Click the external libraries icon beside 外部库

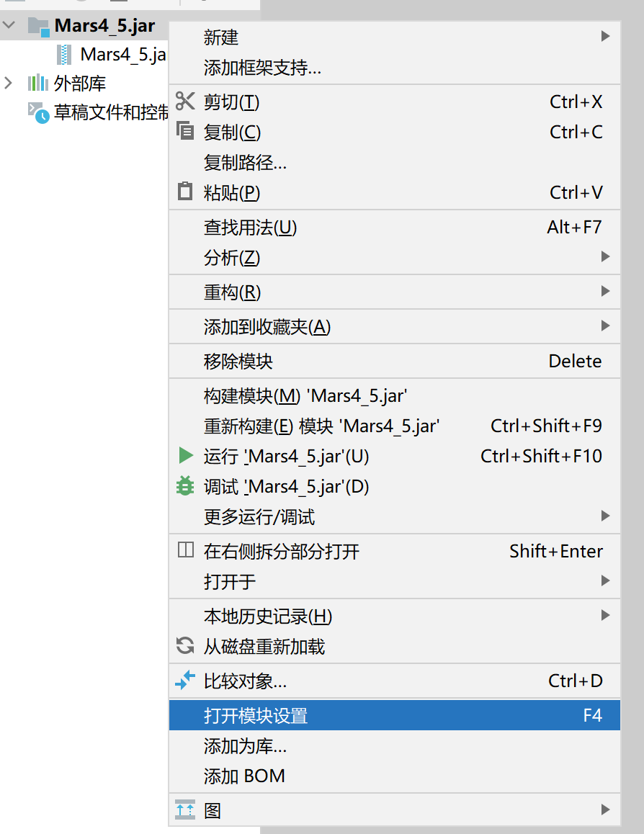[x=37, y=83]
